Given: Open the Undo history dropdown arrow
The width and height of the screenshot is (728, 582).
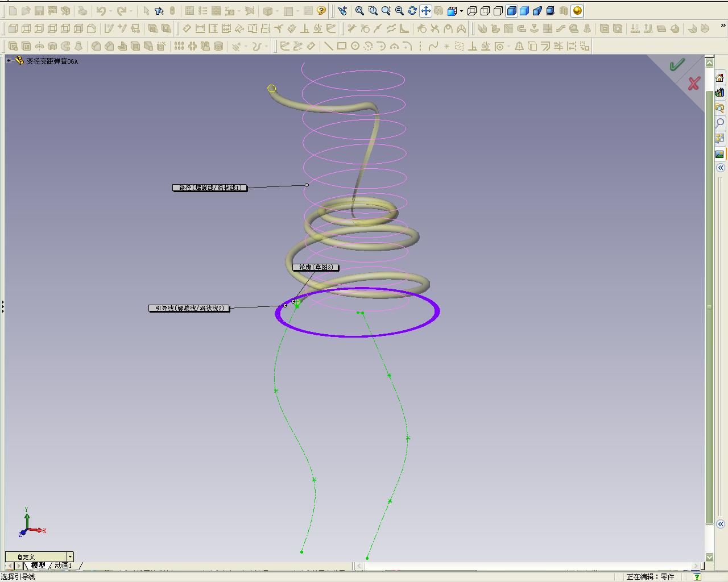Looking at the screenshot, I should pyautogui.click(x=110, y=11).
